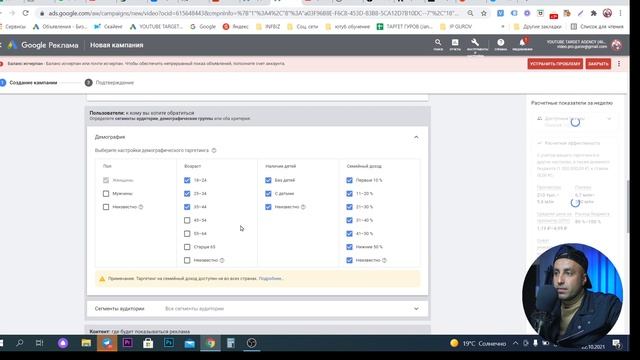Image resolution: width=640 pixels, height=360 pixels.
Task: Collapse the Демография section chevron
Action: 416,137
